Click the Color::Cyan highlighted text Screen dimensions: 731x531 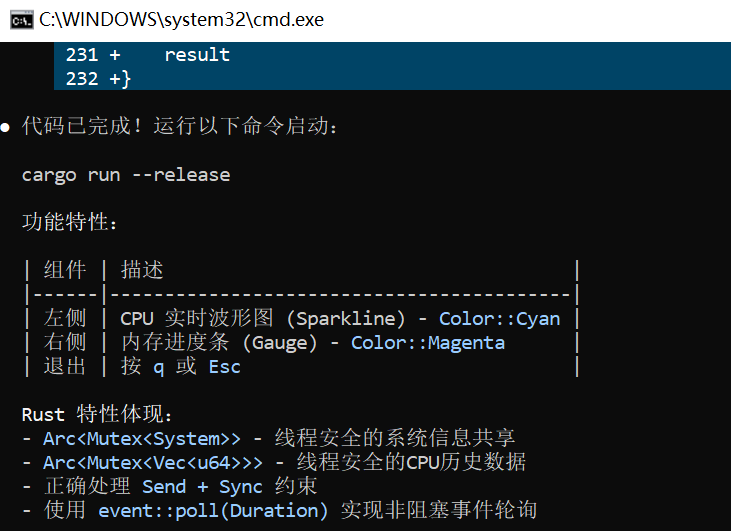point(499,319)
